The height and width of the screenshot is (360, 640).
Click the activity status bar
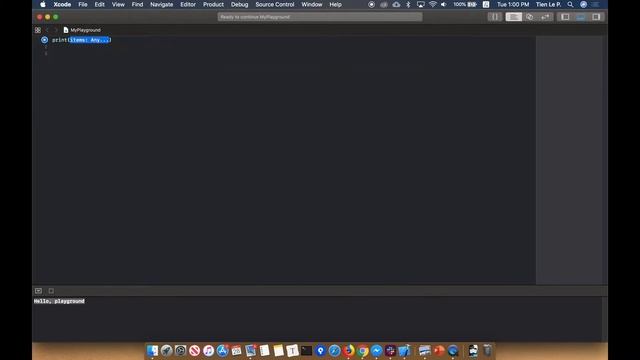point(320,17)
